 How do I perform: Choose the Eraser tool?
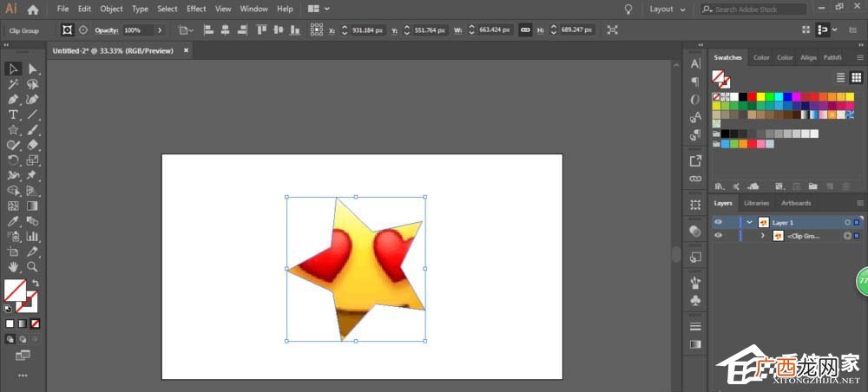pos(33,145)
